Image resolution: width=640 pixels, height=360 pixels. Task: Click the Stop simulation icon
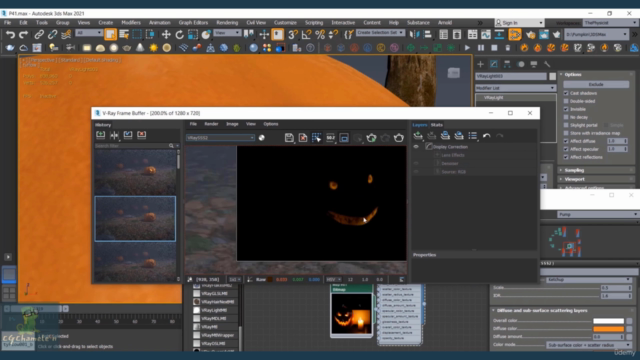point(494,48)
